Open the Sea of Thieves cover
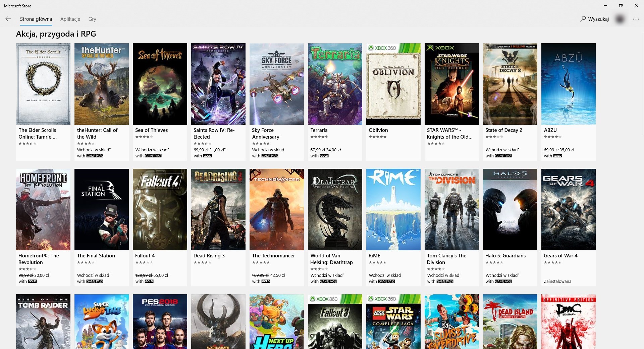Screen dimensions: 644x349 pos(160,84)
